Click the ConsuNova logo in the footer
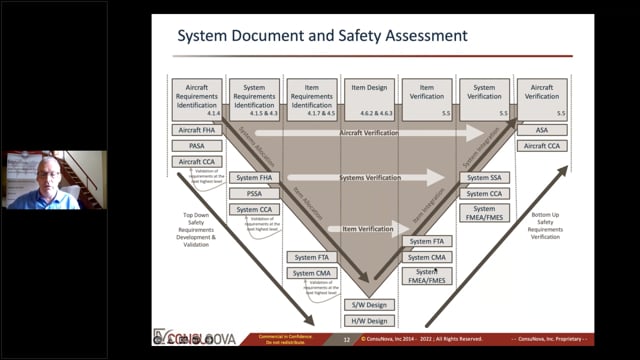 195,337
